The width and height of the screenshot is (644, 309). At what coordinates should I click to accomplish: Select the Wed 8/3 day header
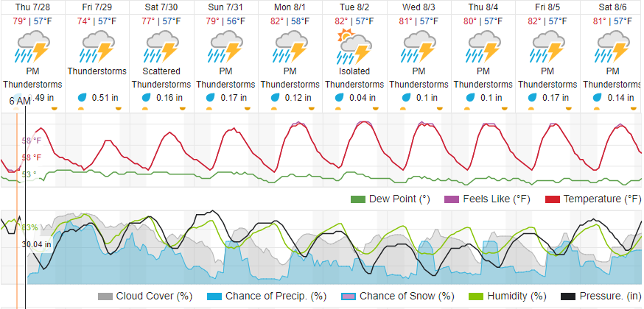point(419,6)
